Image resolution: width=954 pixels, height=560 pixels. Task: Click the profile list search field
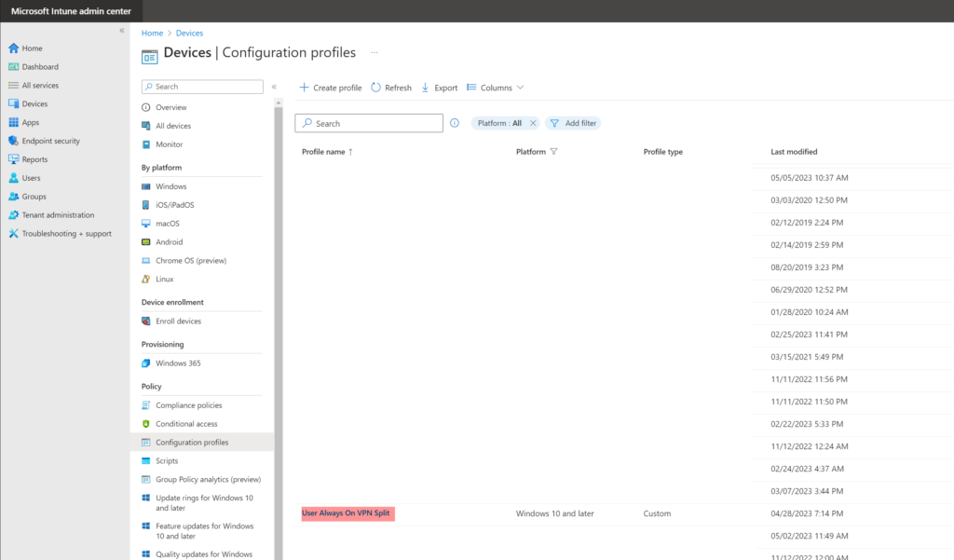(x=369, y=123)
